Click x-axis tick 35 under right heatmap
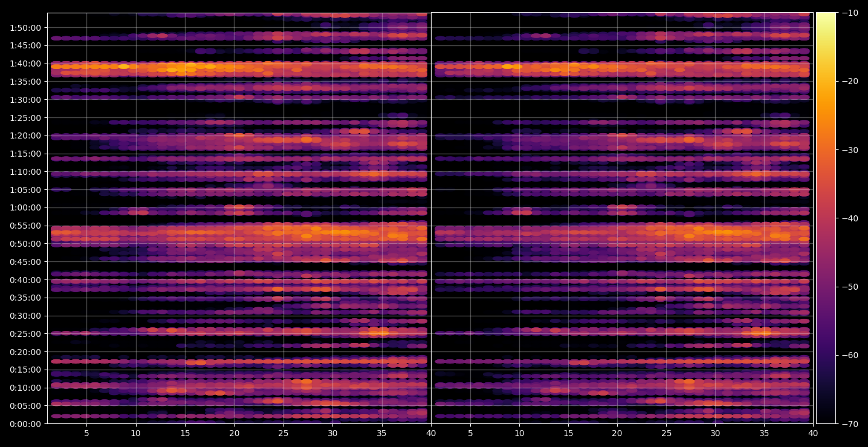The height and width of the screenshot is (447, 868). click(764, 434)
